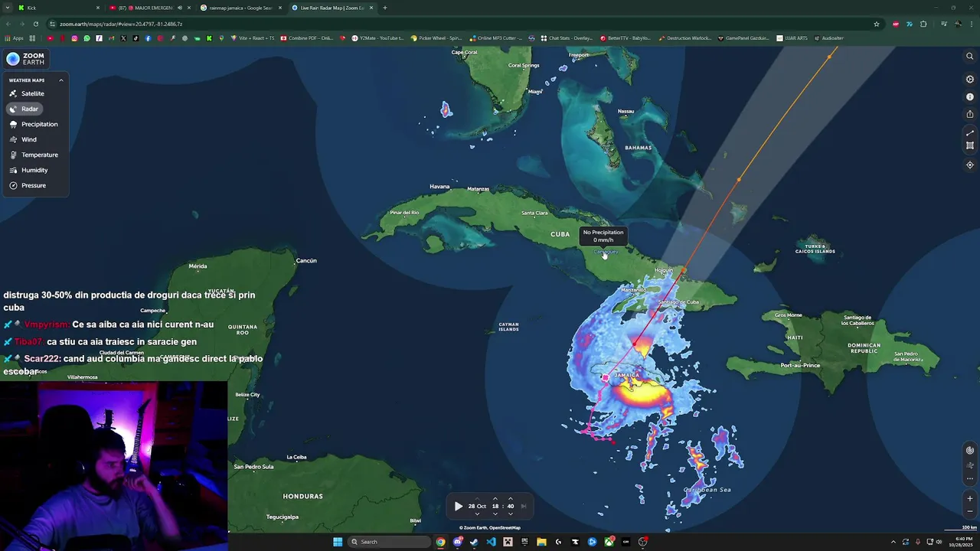The width and height of the screenshot is (980, 551).
Task: Click the OpenStreetMap attribution link
Action: (x=505, y=527)
